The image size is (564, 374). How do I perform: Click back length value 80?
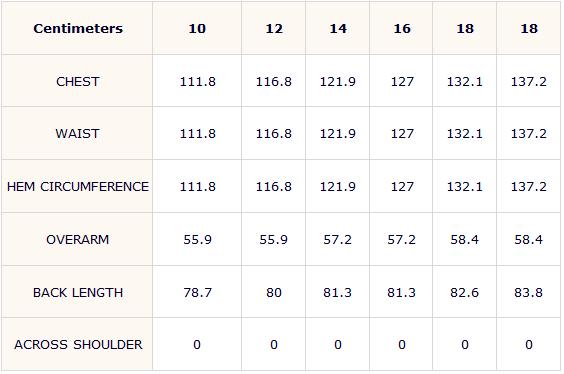click(274, 292)
